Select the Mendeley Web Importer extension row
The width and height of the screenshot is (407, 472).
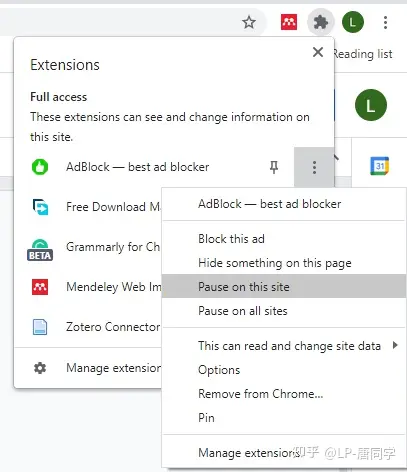tap(88, 287)
